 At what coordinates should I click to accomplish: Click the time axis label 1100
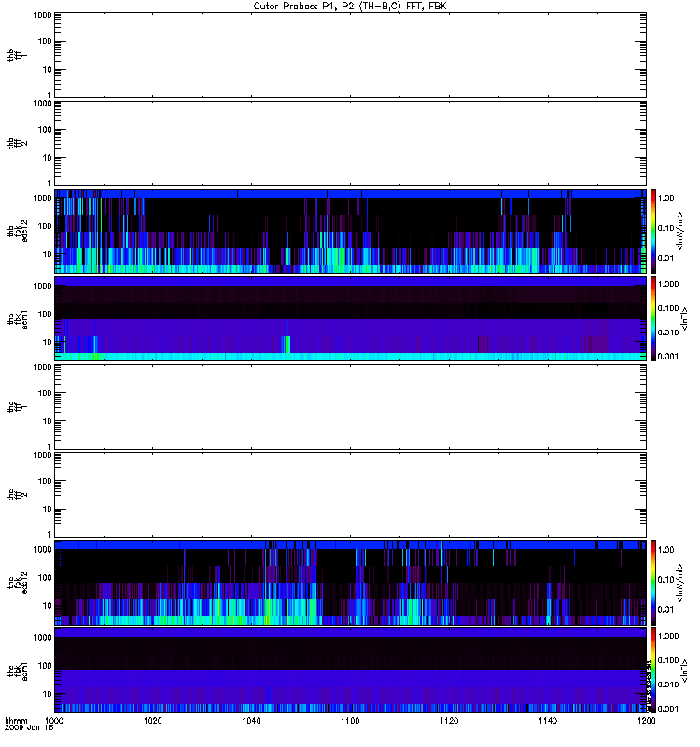[350, 721]
